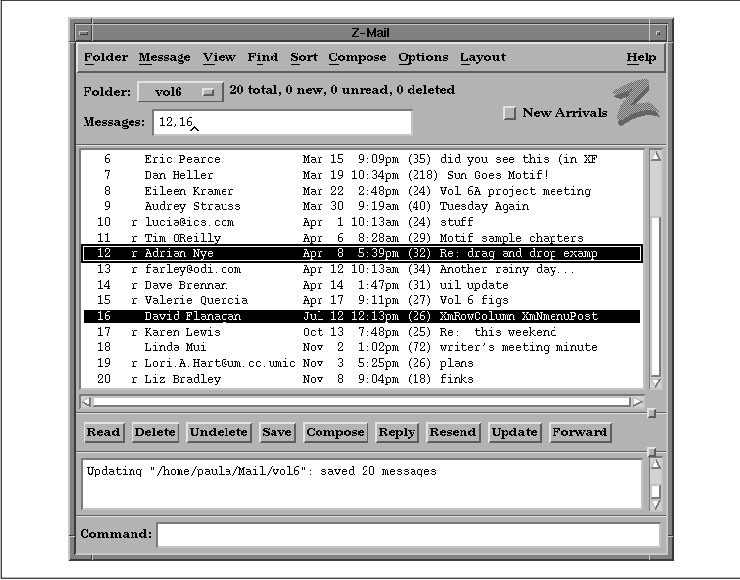The image size is (740, 580).
Task: Click message list scroll down arrow
Action: pyautogui.click(x=656, y=382)
